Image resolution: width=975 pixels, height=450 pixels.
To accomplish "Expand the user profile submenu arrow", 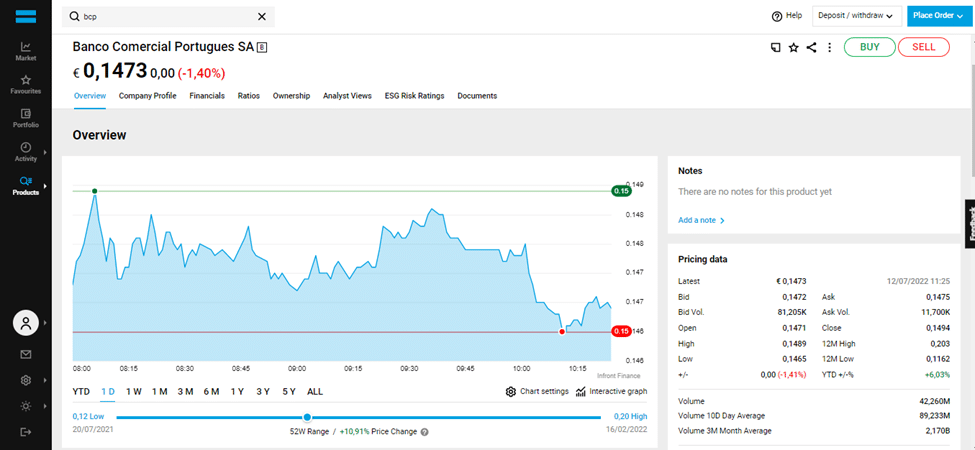I will coord(45,323).
